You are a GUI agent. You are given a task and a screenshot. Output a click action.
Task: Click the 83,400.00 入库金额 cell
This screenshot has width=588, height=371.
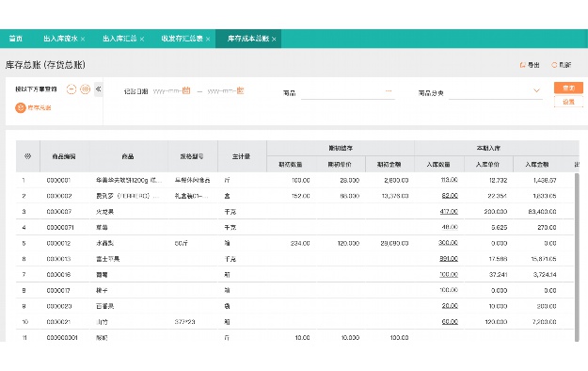(x=542, y=212)
